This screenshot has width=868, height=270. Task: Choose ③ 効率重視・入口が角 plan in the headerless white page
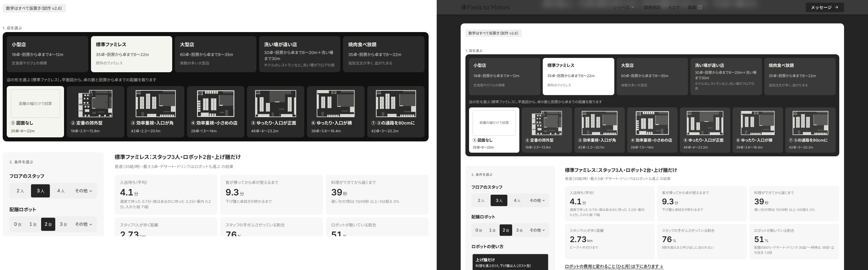[x=155, y=112]
